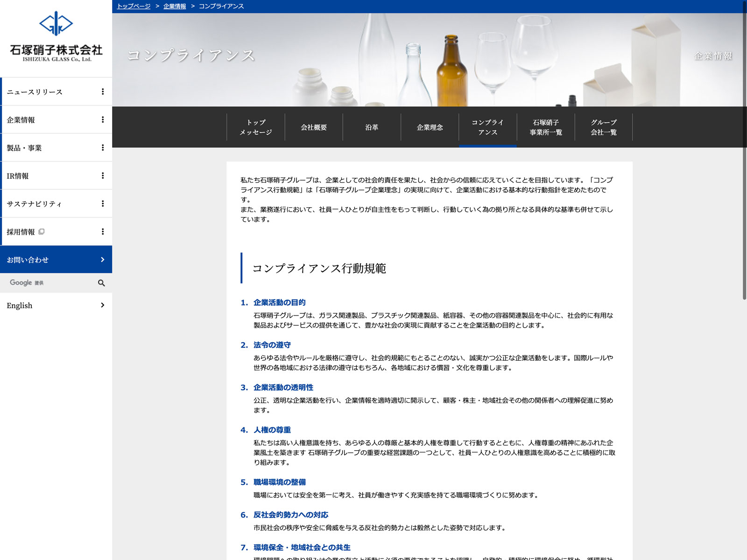The image size is (747, 560).
Task: Click the Ishizuka Glass company logo
Action: 56,36
